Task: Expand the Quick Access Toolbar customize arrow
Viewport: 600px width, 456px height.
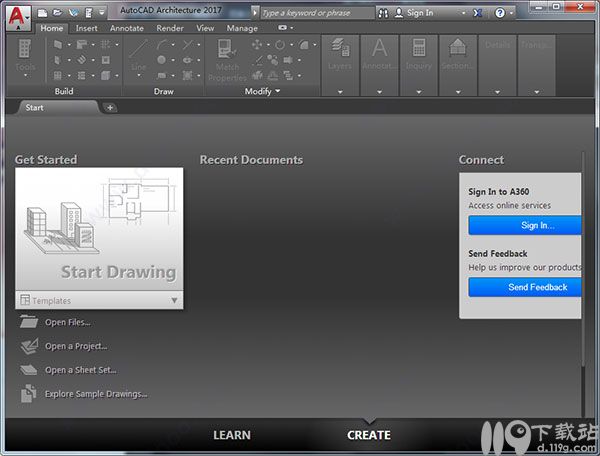Action: (x=102, y=13)
